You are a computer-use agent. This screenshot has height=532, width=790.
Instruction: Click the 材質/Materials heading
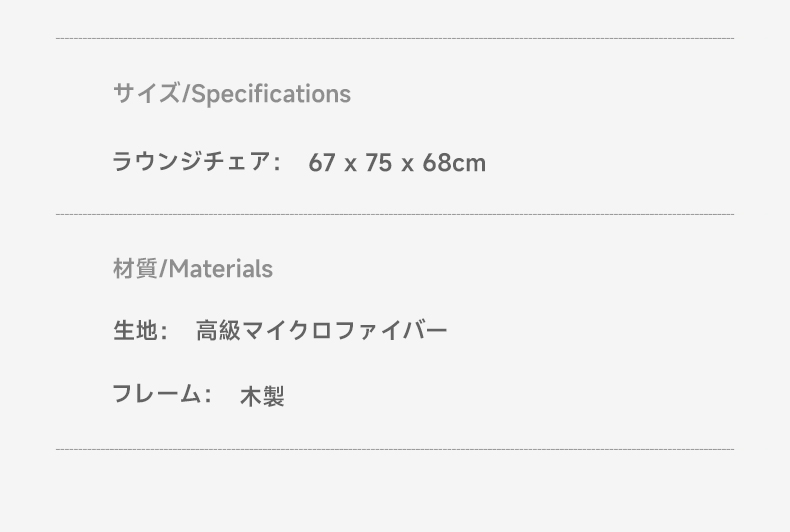coord(193,269)
